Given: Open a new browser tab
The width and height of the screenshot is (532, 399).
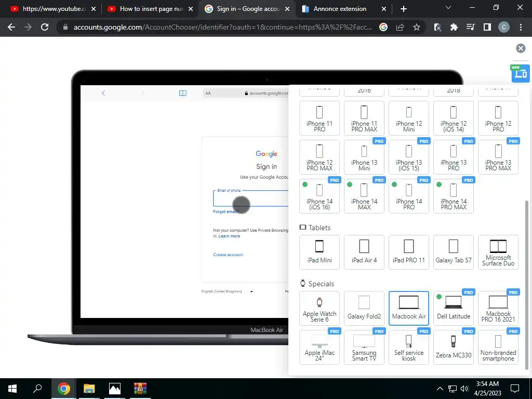Looking at the screenshot, I should [403, 9].
